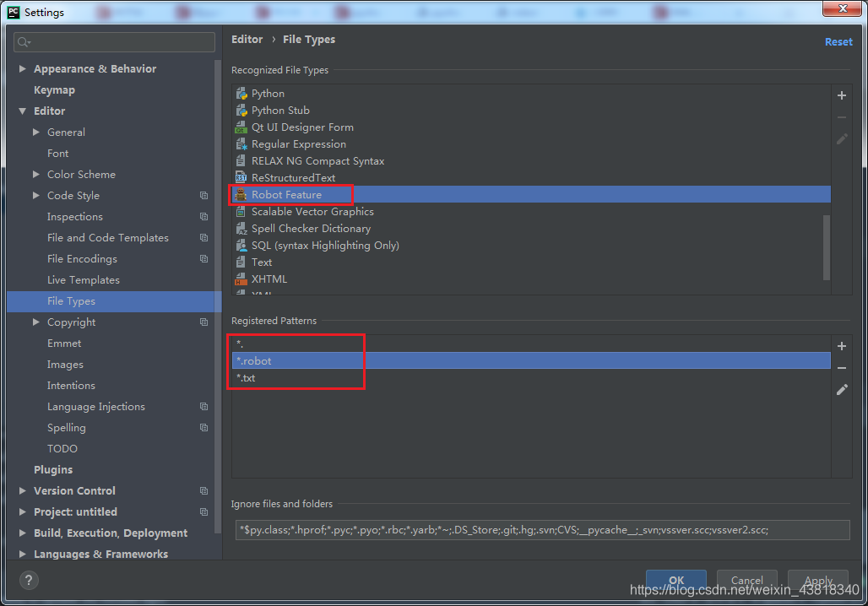This screenshot has width=868, height=606.
Task: Click the Regular Expression file type icon
Action: (241, 143)
